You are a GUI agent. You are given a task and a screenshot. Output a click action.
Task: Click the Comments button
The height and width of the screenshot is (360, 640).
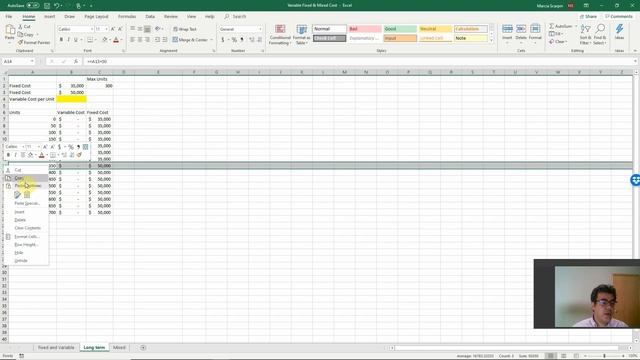click(x=619, y=17)
